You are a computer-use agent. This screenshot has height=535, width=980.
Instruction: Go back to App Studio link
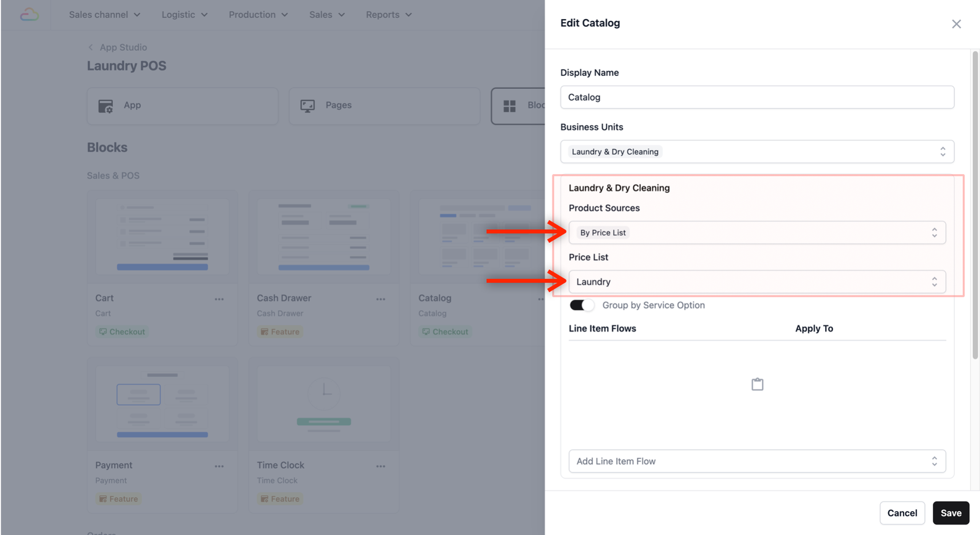click(123, 47)
